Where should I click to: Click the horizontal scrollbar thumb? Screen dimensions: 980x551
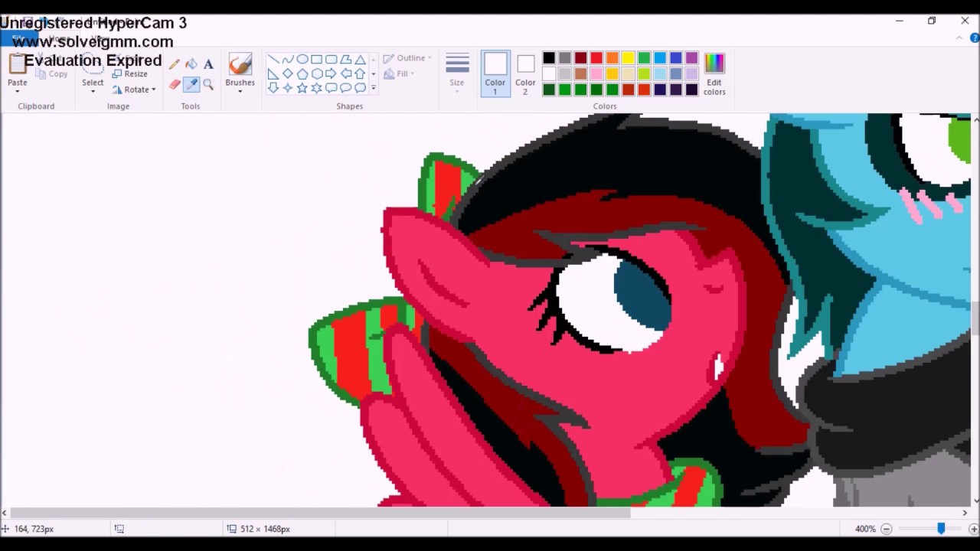[x=320, y=513]
